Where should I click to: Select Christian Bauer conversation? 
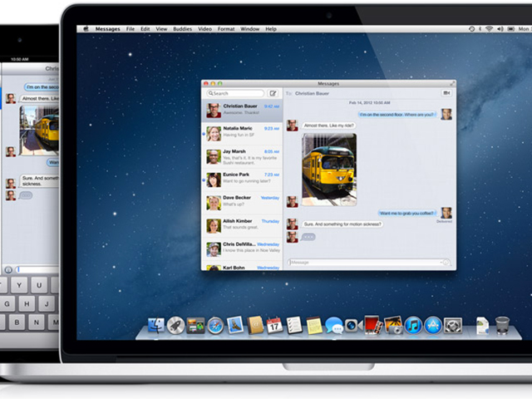[242, 111]
